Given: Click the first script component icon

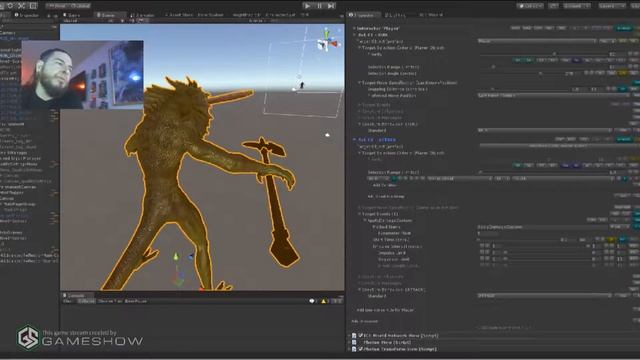Looking at the screenshot, I should pyautogui.click(x=354, y=336).
